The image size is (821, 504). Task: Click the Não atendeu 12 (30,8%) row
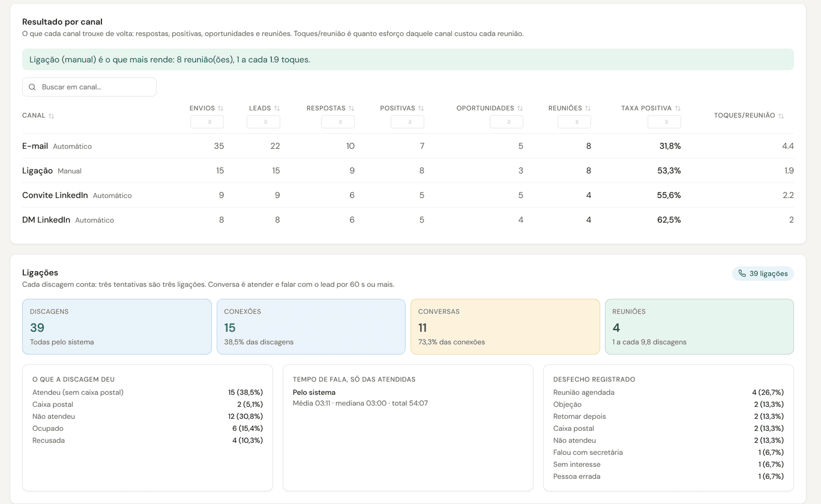tap(148, 416)
